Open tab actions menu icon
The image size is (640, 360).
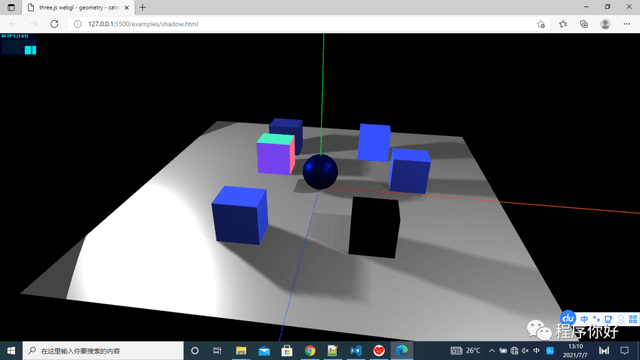coord(11,7)
